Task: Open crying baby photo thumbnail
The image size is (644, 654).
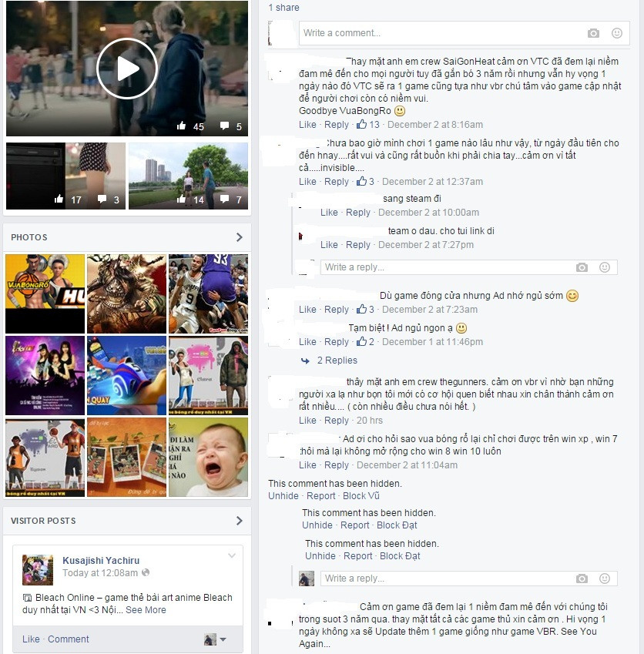Action: [208, 458]
